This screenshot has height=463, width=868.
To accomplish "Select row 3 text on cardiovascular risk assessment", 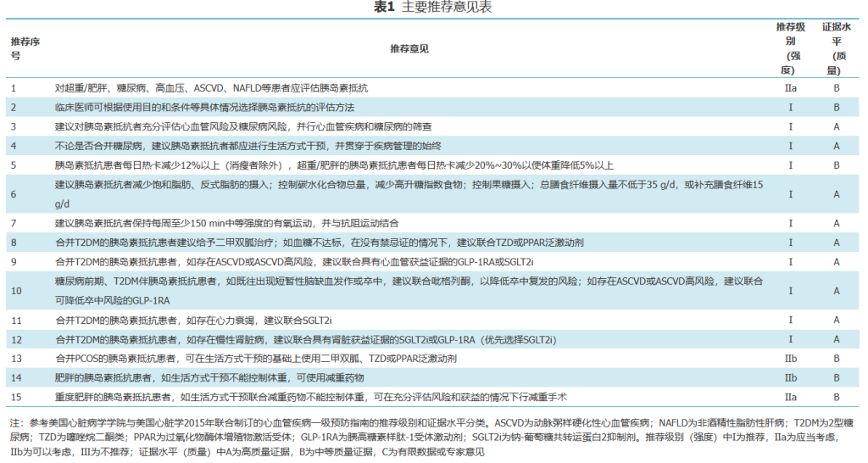I will point(255,126).
